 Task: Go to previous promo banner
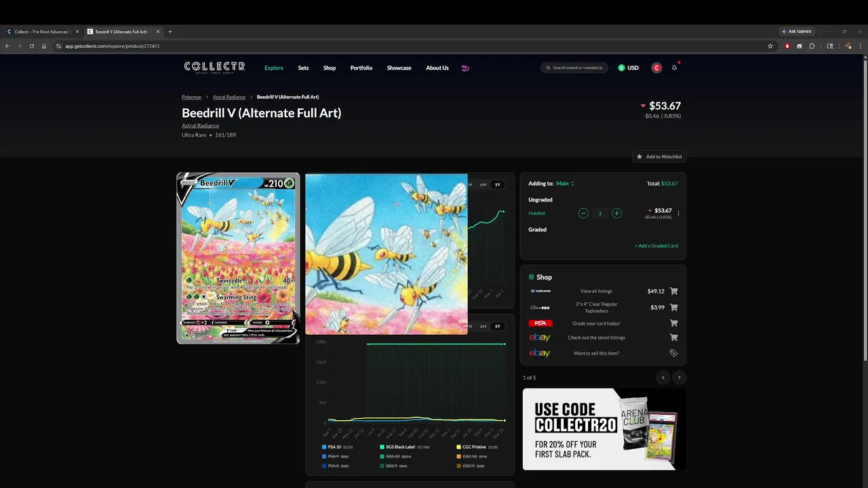point(663,378)
